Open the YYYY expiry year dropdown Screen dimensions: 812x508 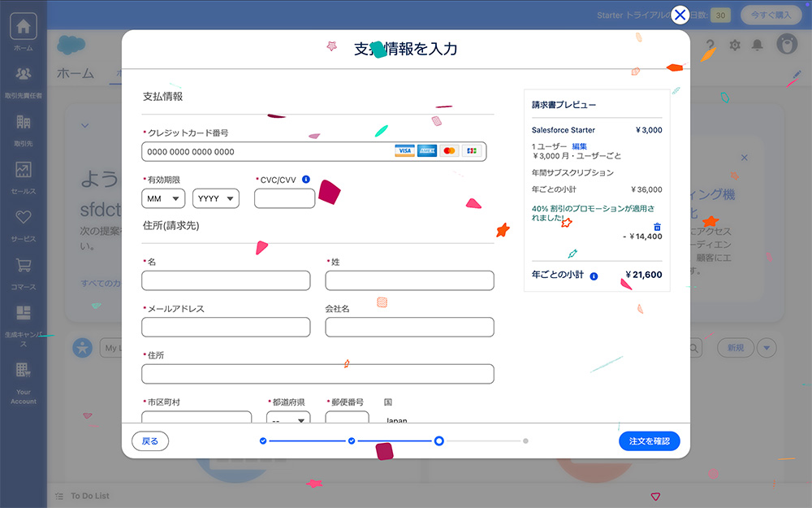tap(216, 198)
